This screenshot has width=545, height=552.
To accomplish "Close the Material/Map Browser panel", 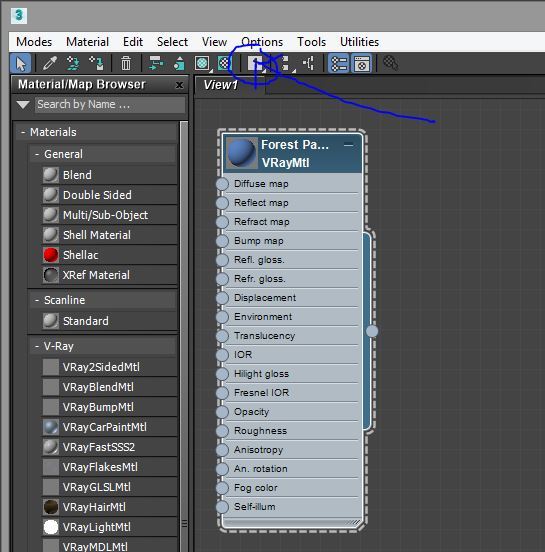I will (x=179, y=85).
